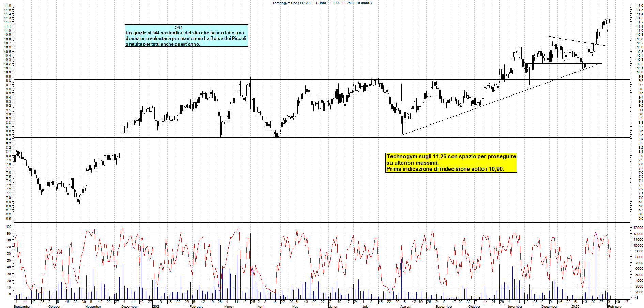This screenshot has width=644, height=308.
Task: Click the July month label
Action: [x=365, y=306]
